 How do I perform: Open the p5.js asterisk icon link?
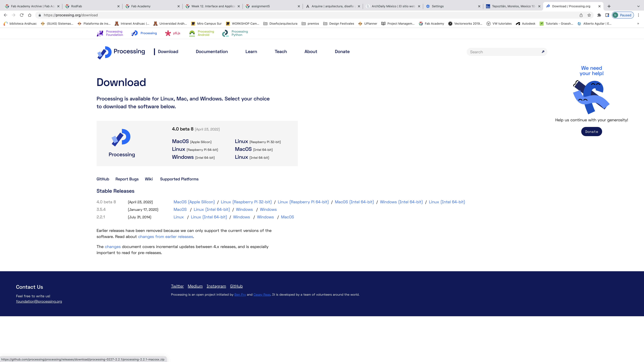point(168,33)
